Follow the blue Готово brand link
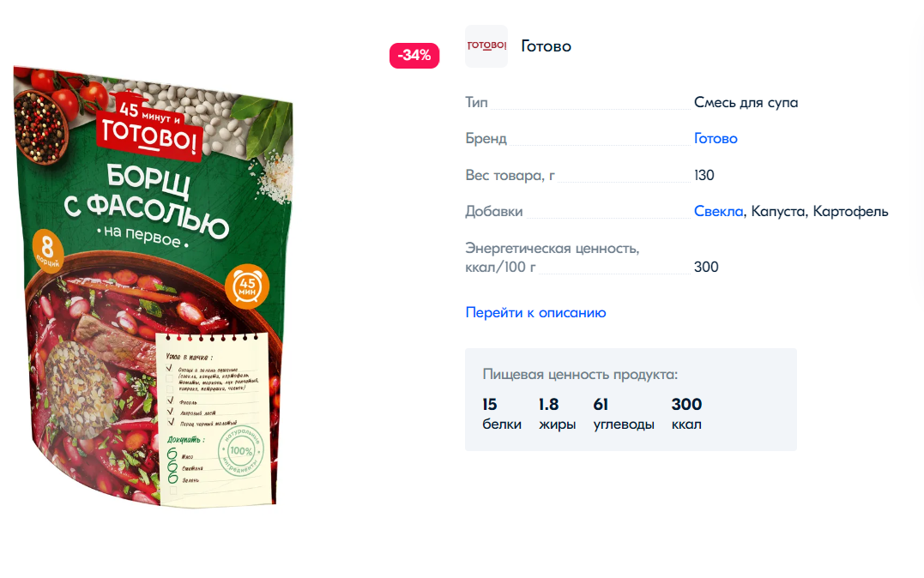 click(716, 138)
